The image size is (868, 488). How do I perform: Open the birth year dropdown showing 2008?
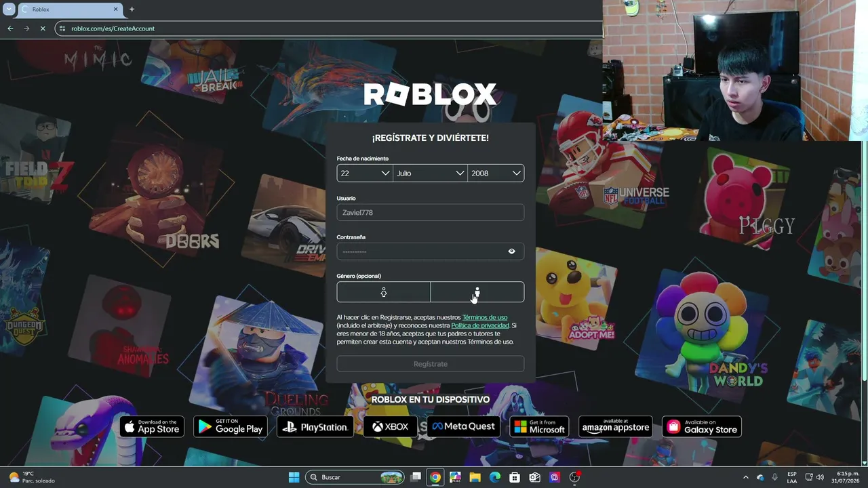click(496, 173)
